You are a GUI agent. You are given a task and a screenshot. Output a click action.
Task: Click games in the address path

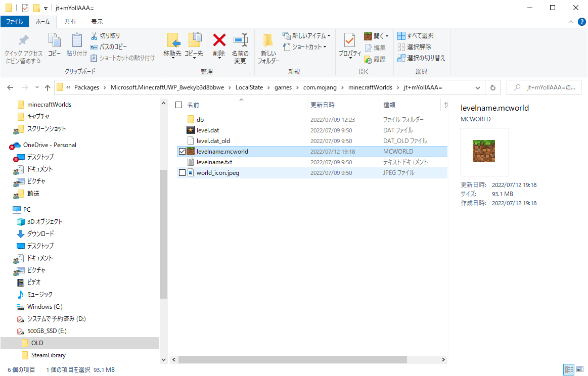pyautogui.click(x=283, y=87)
